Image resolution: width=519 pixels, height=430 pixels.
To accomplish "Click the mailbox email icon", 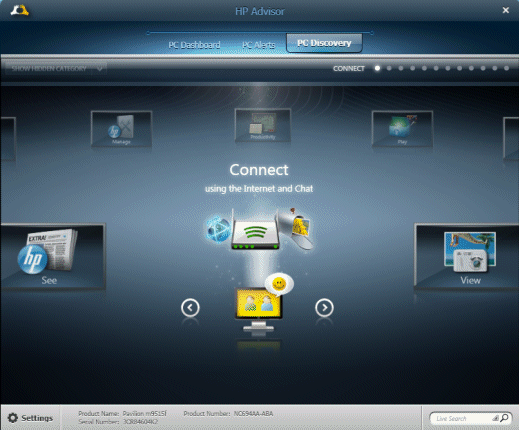I will click(296, 229).
